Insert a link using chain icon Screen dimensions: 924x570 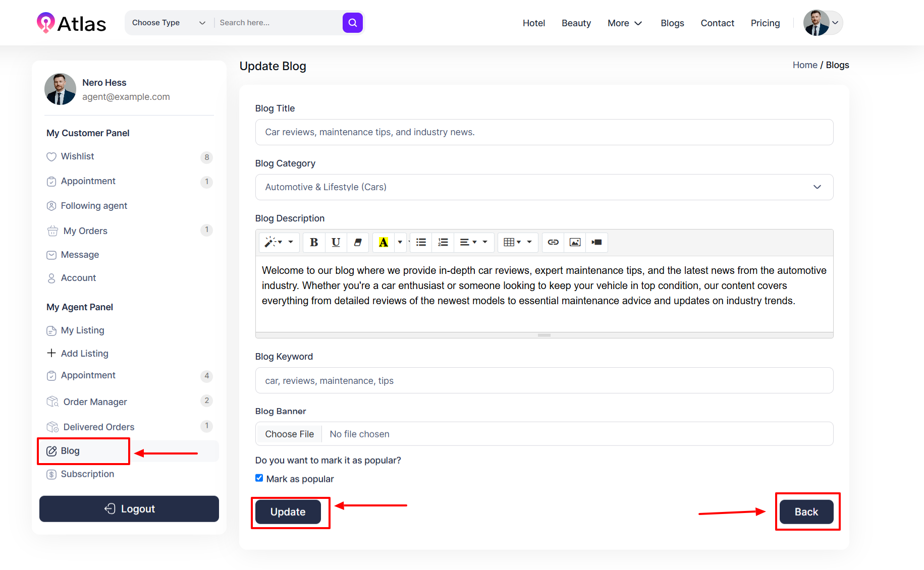553,243
